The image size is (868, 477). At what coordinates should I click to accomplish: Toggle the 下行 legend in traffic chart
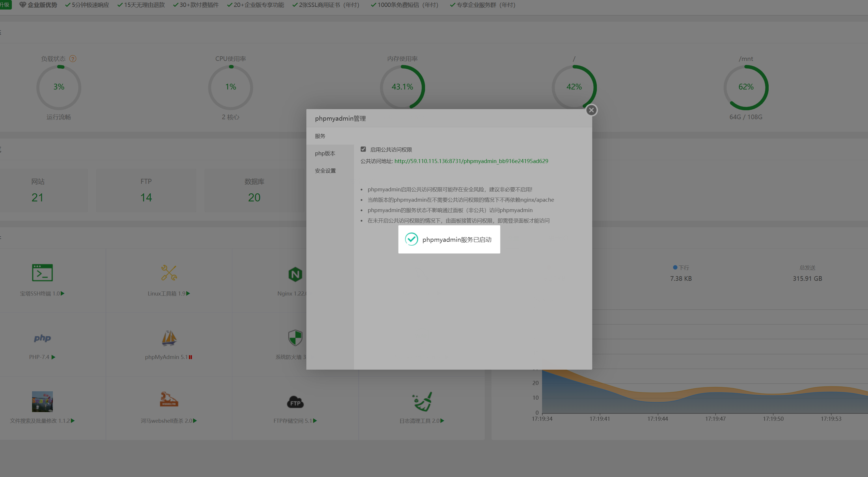tap(681, 267)
